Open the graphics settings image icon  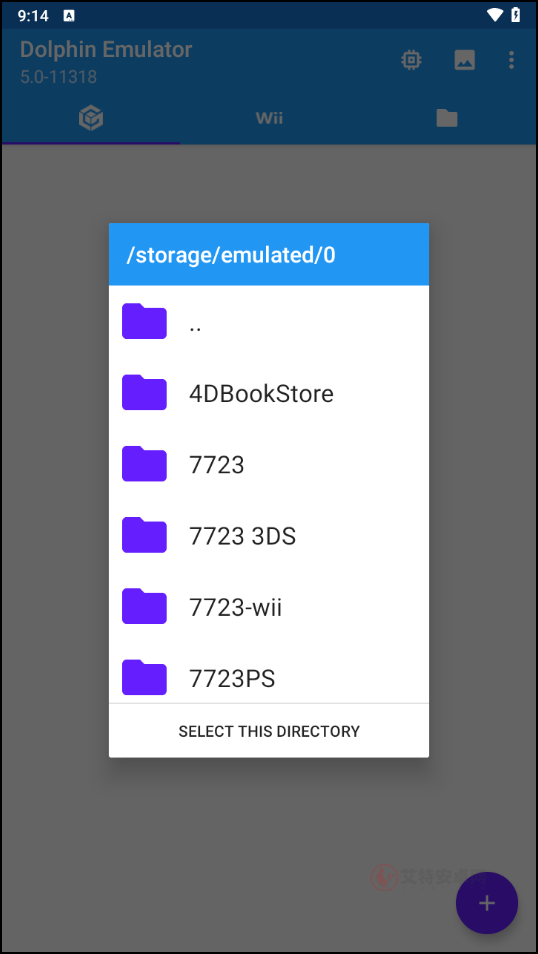[464, 60]
